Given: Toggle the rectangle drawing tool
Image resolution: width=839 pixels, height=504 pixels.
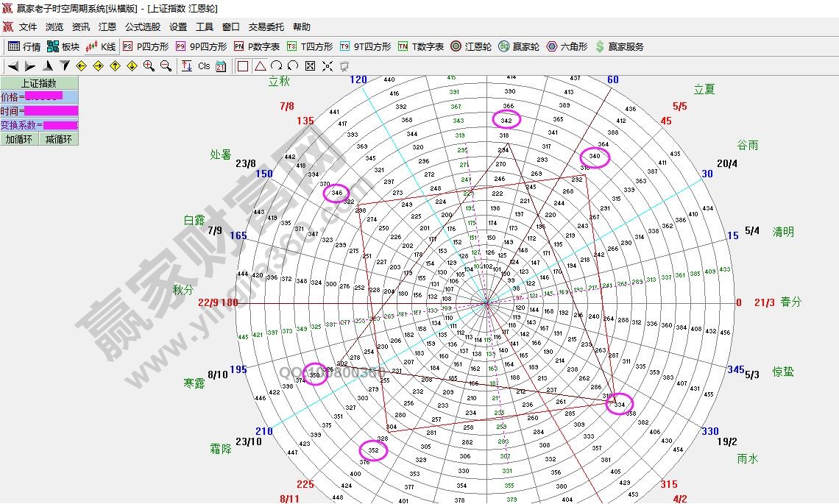Looking at the screenshot, I should pos(243,65).
